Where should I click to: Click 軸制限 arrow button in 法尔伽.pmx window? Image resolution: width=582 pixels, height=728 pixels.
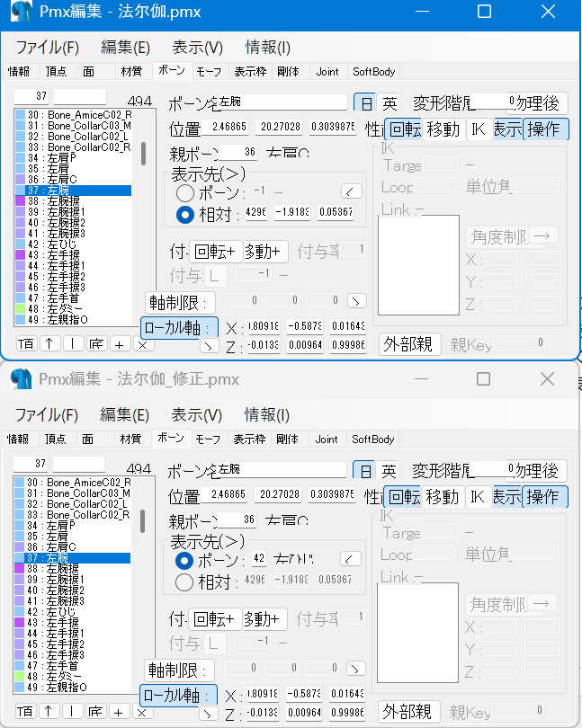pyautogui.click(x=356, y=301)
